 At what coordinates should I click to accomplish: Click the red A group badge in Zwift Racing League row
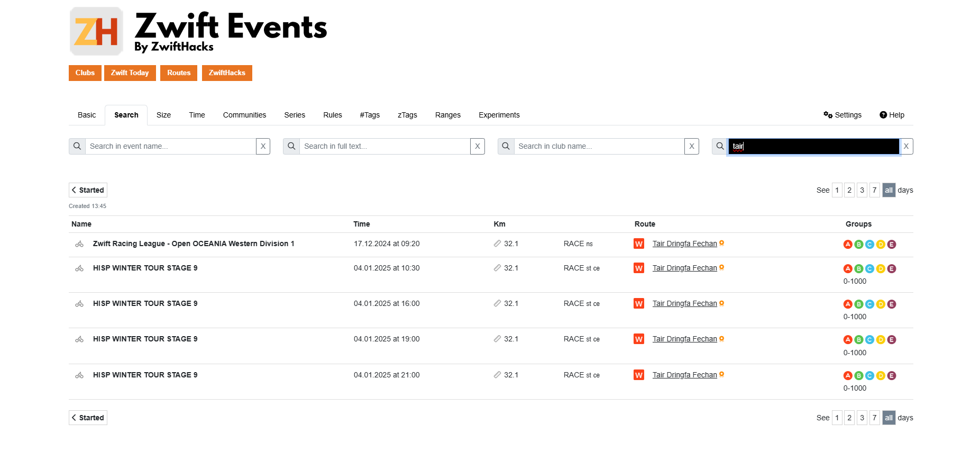click(x=848, y=245)
